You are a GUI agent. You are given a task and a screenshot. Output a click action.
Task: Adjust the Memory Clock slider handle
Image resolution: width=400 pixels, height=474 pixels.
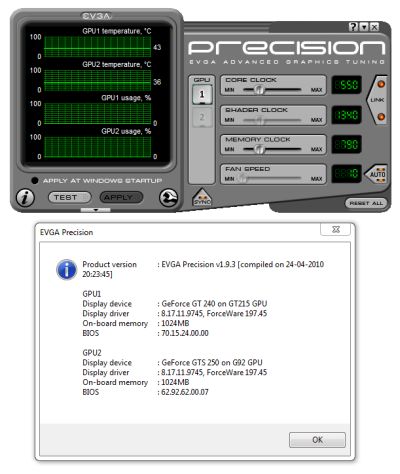(259, 149)
